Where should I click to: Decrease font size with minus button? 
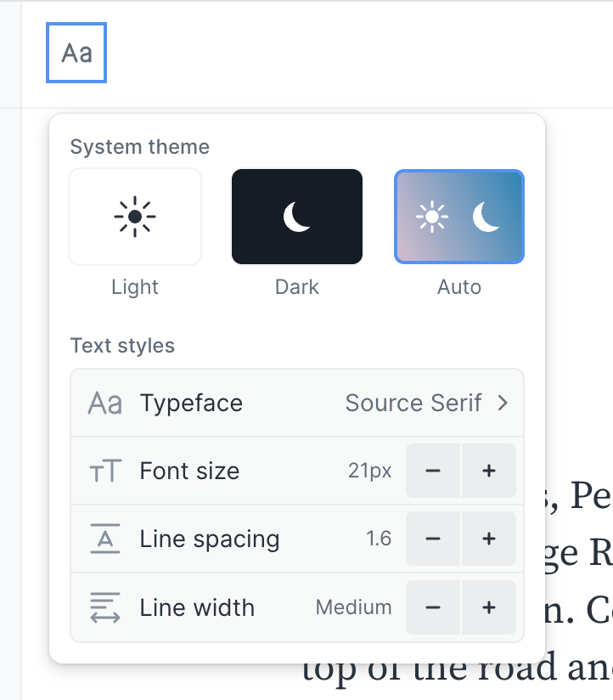click(x=433, y=471)
